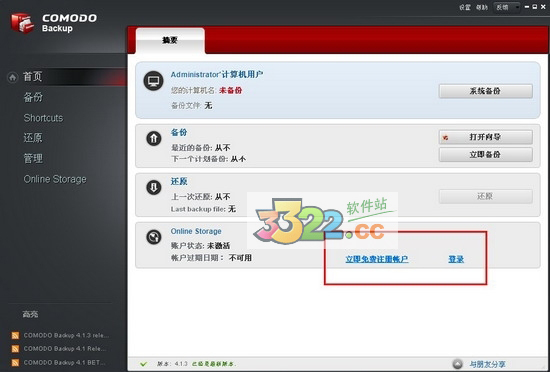Click the computer monitor icon in Administrator panel
550x372 pixels.
tap(153, 81)
